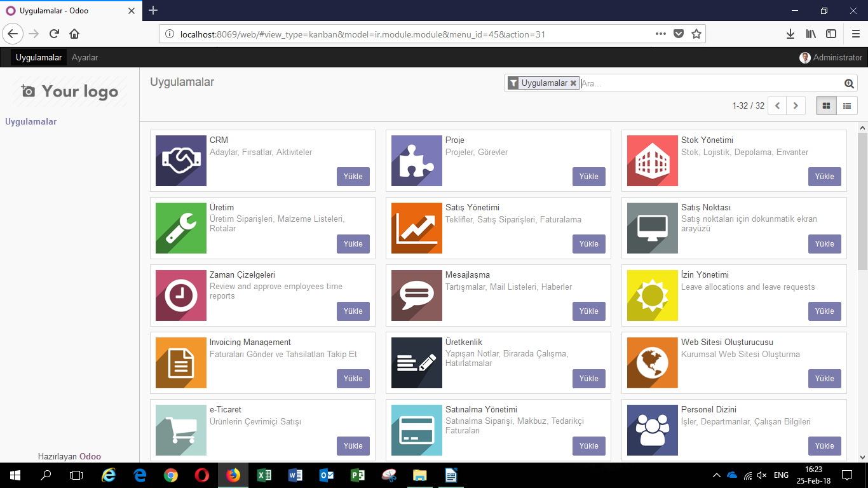Select the e-Ticaret shopping cart icon
Viewport: 868px width, 488px height.
click(x=181, y=430)
